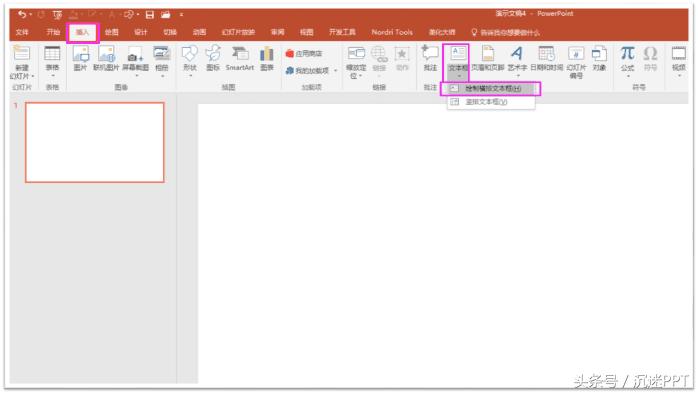The width and height of the screenshot is (698, 394).
Task: Add a Comment via the ribbon icon
Action: coord(430,53)
